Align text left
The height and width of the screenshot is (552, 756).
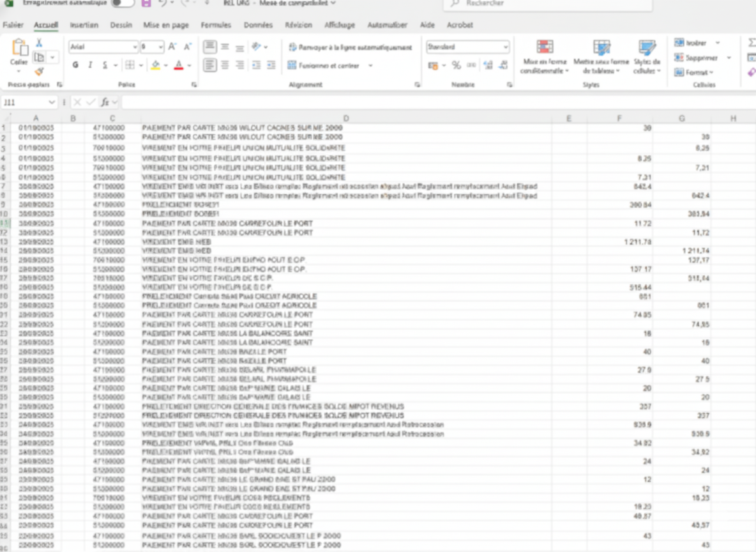tap(209, 65)
